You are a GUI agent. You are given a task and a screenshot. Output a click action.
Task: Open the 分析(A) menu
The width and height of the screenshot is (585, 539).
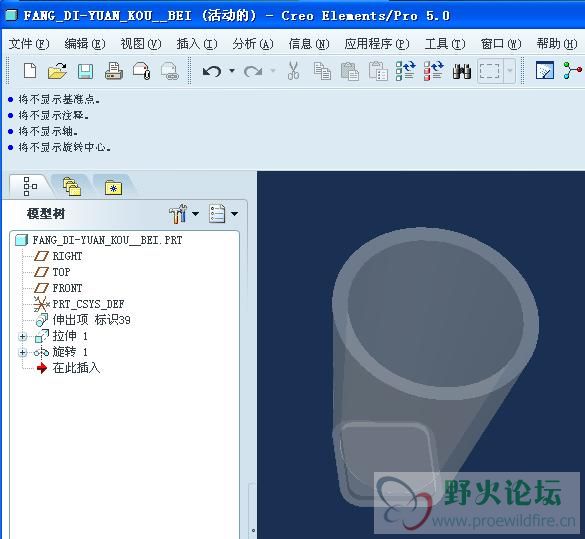coord(253,44)
